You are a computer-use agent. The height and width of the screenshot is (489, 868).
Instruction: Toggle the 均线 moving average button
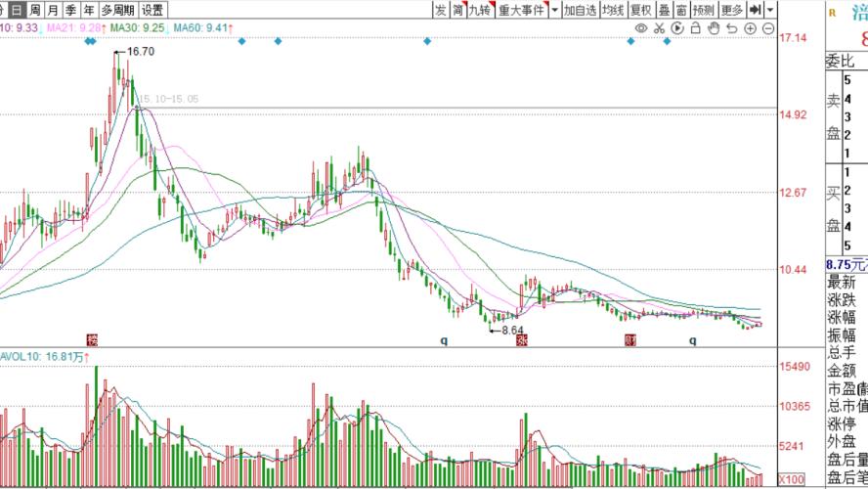[613, 10]
